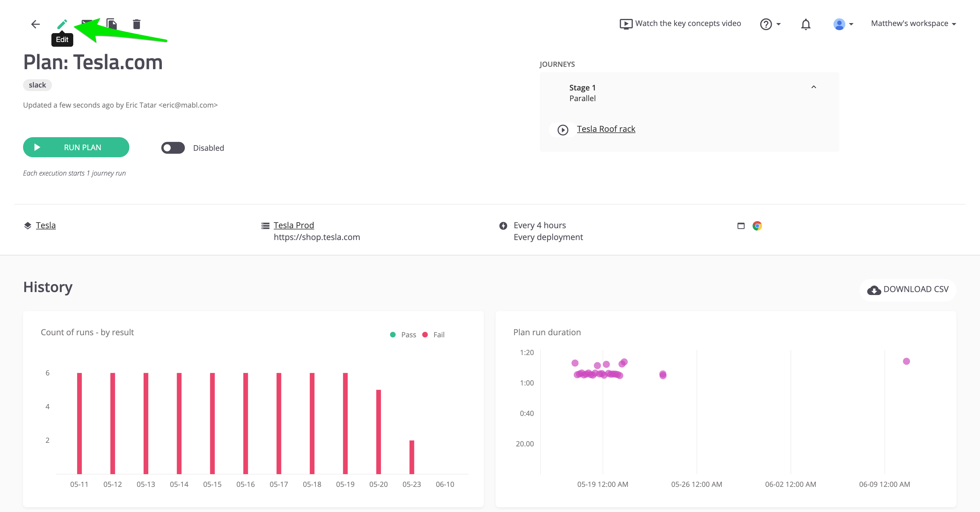Click the duplicate plan copy icon
This screenshot has width=980, height=512.
111,24
